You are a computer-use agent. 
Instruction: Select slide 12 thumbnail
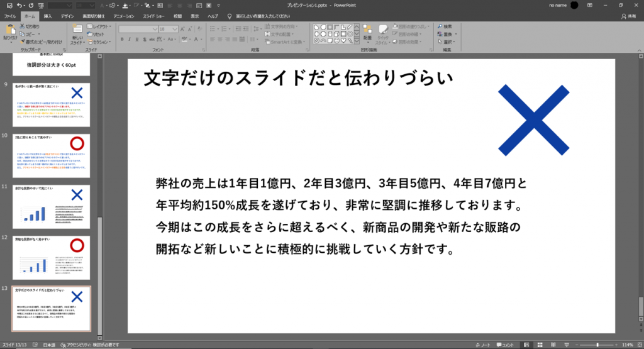(52, 257)
